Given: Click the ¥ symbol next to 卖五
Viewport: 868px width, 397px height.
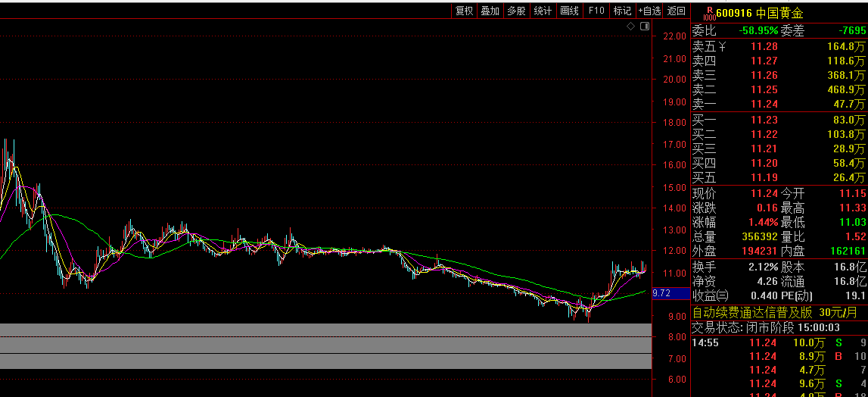Looking at the screenshot, I should coord(722,47).
